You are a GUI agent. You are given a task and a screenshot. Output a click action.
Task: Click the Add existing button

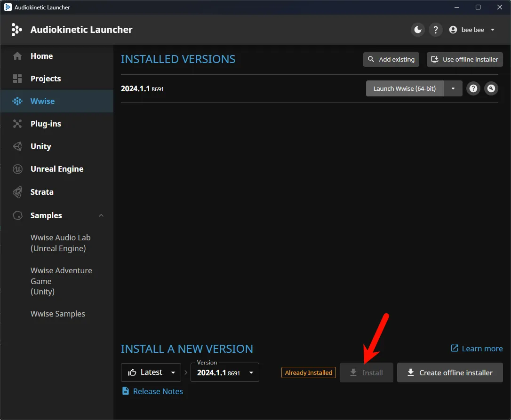[x=391, y=59]
